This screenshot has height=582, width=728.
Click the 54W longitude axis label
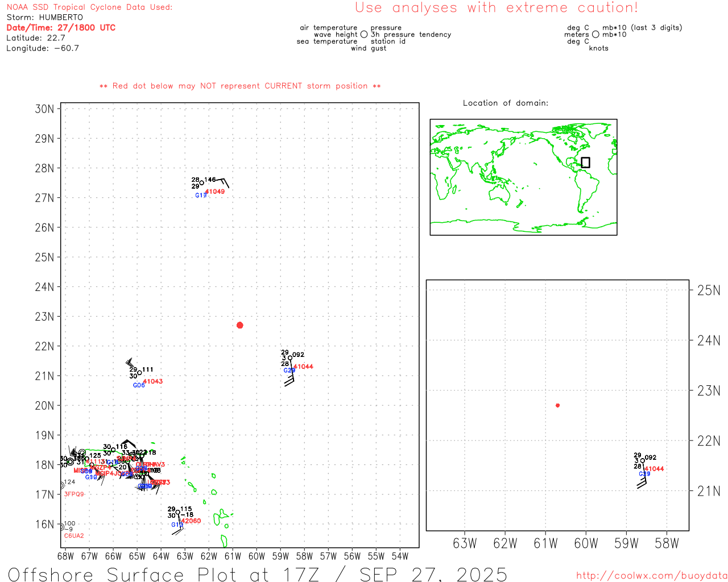tap(400, 556)
